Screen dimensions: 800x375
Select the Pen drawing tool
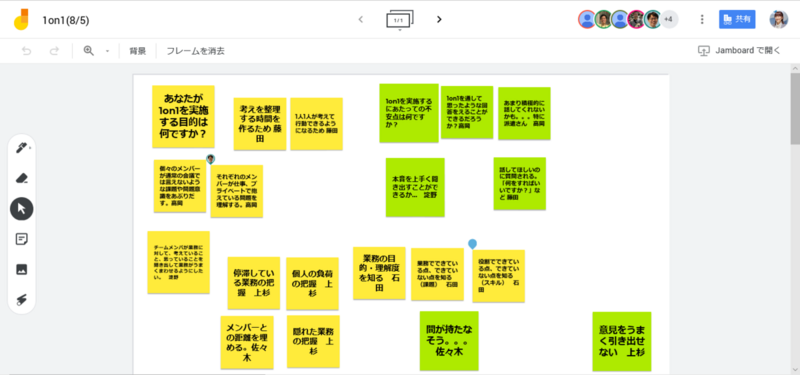pyautogui.click(x=21, y=148)
